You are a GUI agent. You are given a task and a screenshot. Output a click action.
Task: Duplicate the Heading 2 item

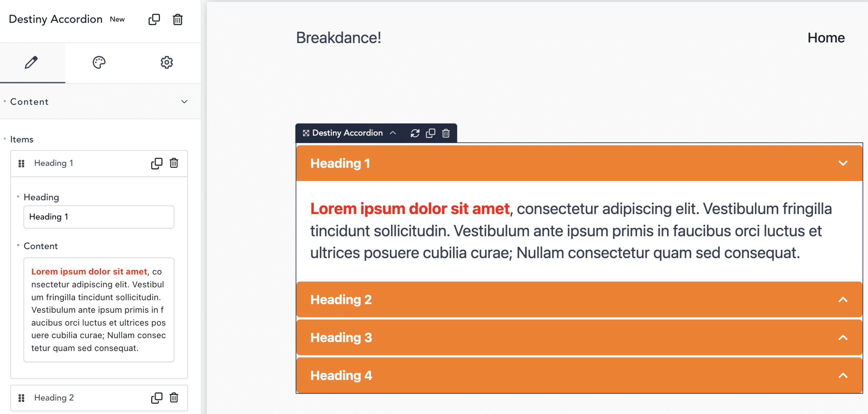tap(157, 398)
